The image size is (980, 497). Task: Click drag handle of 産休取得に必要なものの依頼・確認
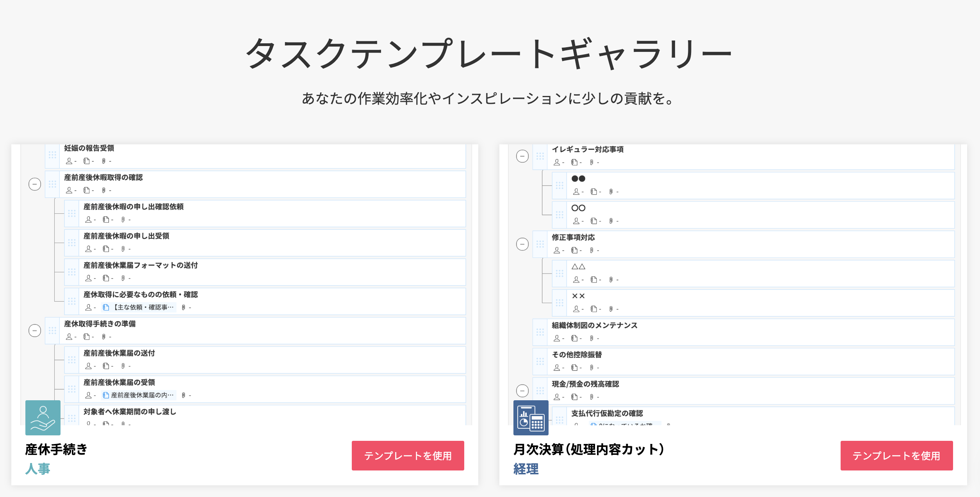pyautogui.click(x=72, y=301)
